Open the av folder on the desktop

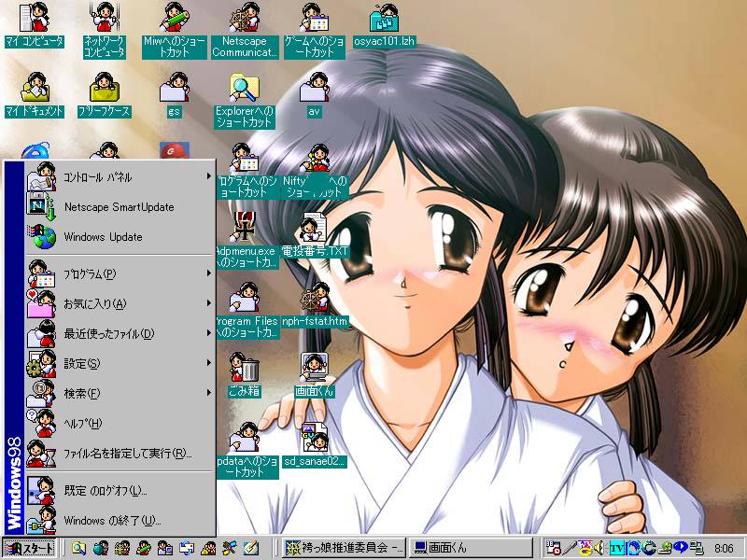[314, 90]
